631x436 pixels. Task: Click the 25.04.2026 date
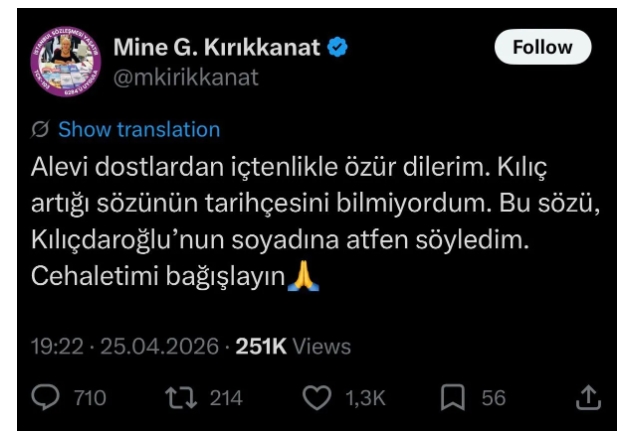tap(159, 347)
